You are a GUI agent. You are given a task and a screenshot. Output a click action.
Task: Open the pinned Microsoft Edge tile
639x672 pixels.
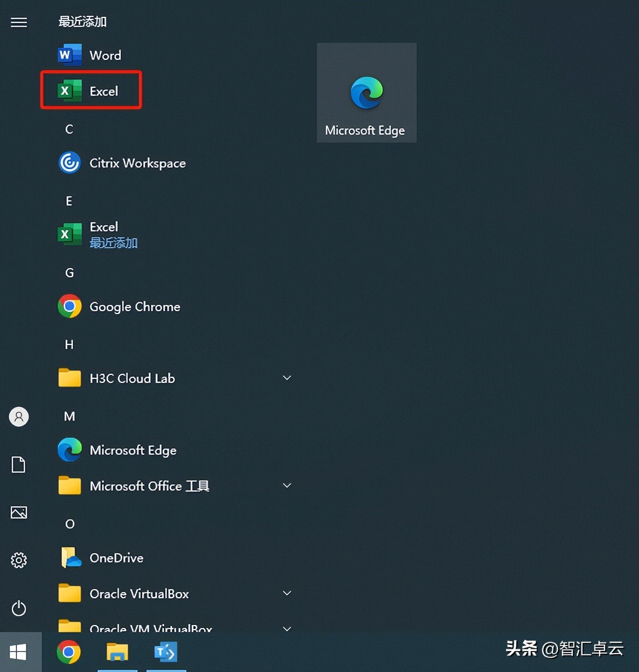(366, 92)
